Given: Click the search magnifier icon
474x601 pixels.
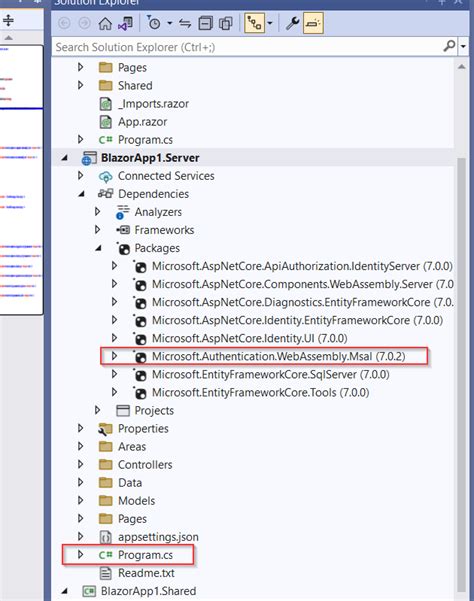Looking at the screenshot, I should point(449,46).
